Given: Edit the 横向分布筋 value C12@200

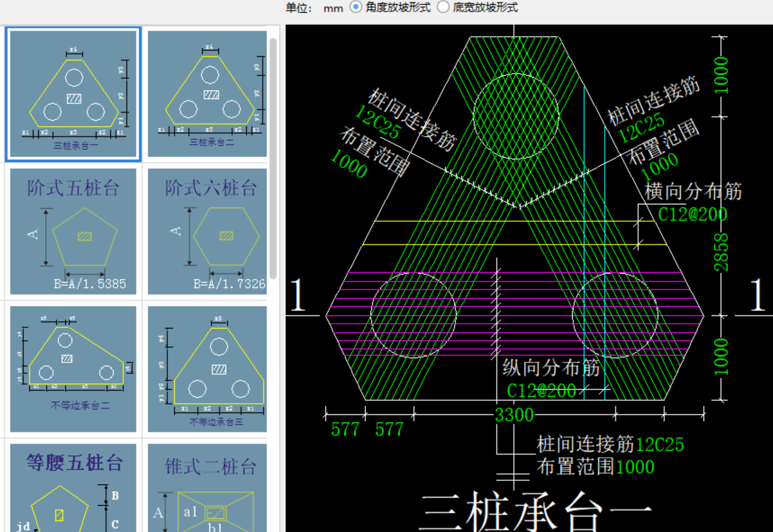Looking at the screenshot, I should pos(692,214).
